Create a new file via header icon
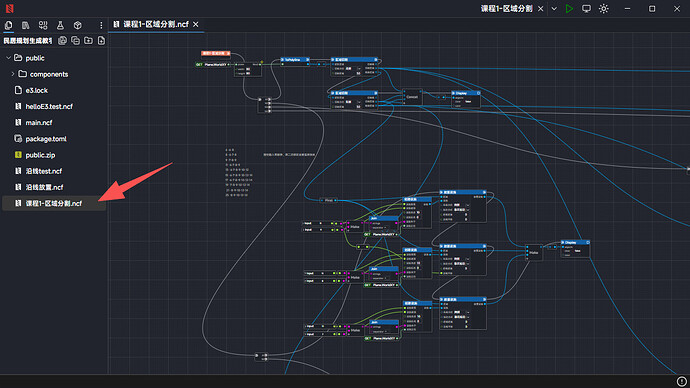The width and height of the screenshot is (690, 388). (x=101, y=40)
